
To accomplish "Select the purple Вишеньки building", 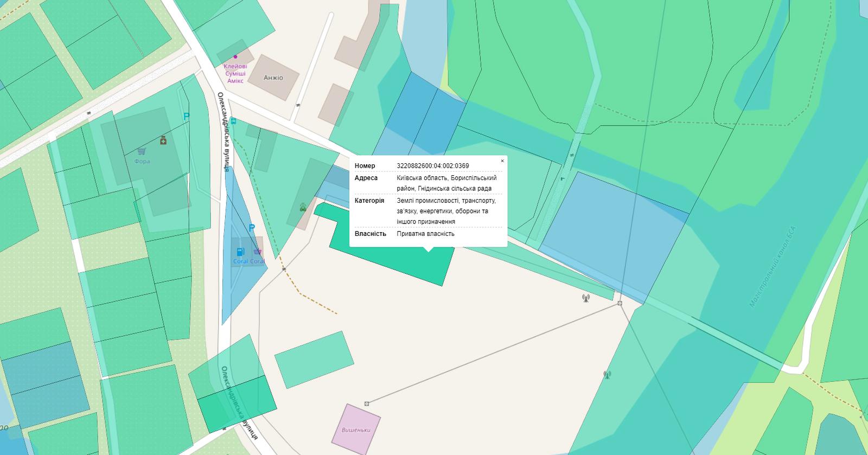I will (356, 430).
